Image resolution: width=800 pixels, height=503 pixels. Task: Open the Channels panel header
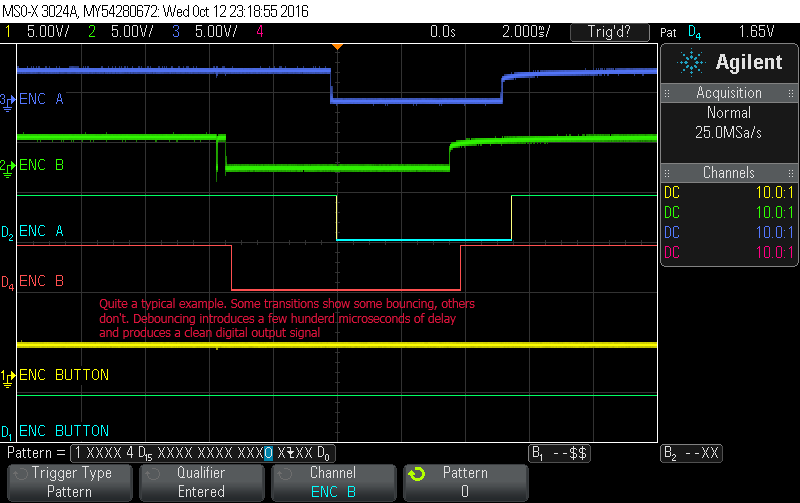(730, 173)
